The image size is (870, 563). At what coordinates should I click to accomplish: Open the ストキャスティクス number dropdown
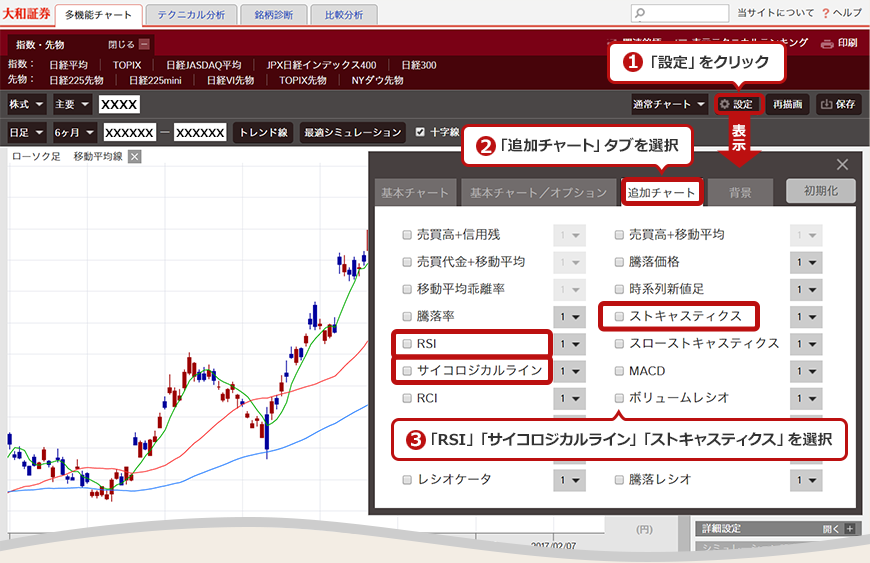click(806, 317)
